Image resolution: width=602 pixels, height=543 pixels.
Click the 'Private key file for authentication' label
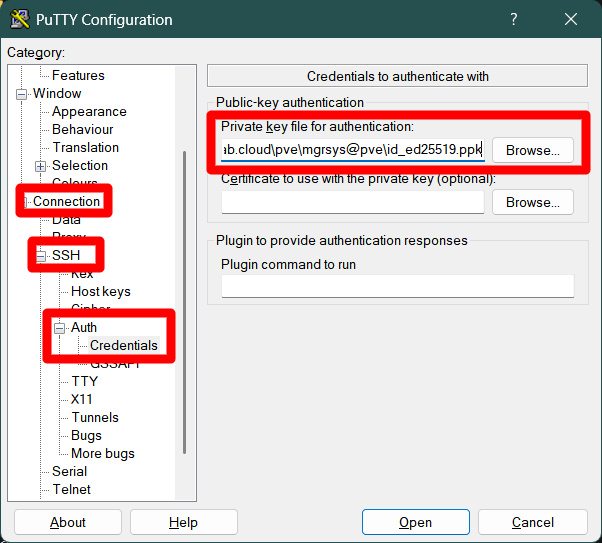[318, 126]
